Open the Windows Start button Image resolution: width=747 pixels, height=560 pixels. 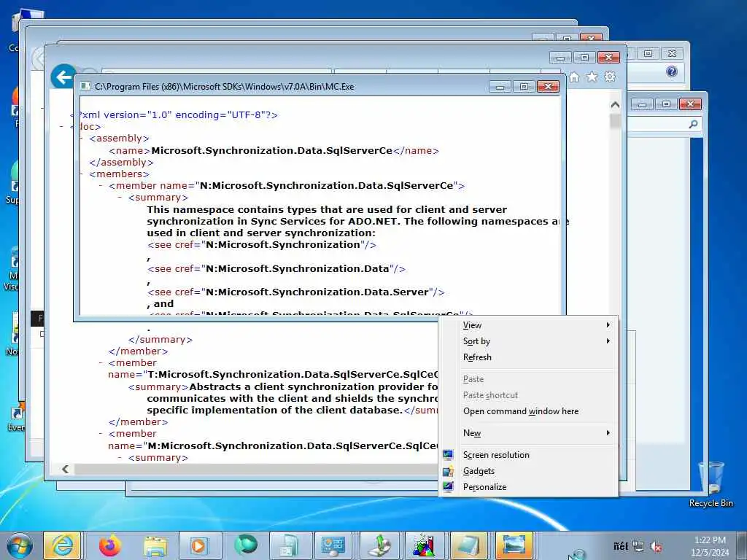(20, 546)
